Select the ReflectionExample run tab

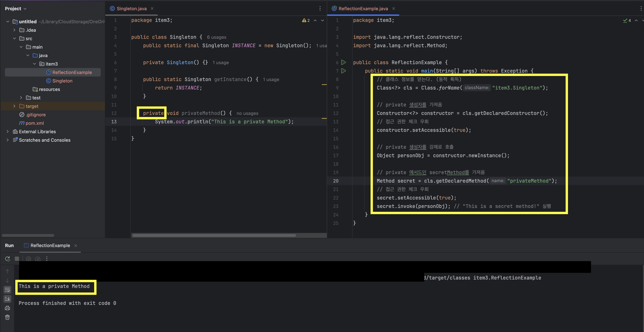[50, 245]
